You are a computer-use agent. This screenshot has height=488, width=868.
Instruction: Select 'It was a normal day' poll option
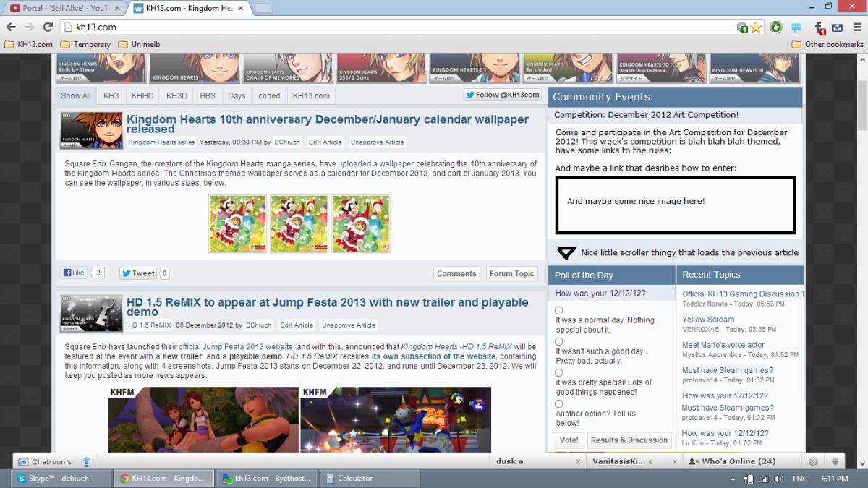pyautogui.click(x=559, y=310)
